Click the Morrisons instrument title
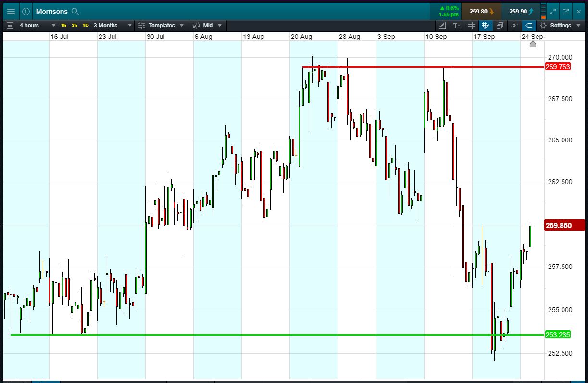 [x=51, y=11]
